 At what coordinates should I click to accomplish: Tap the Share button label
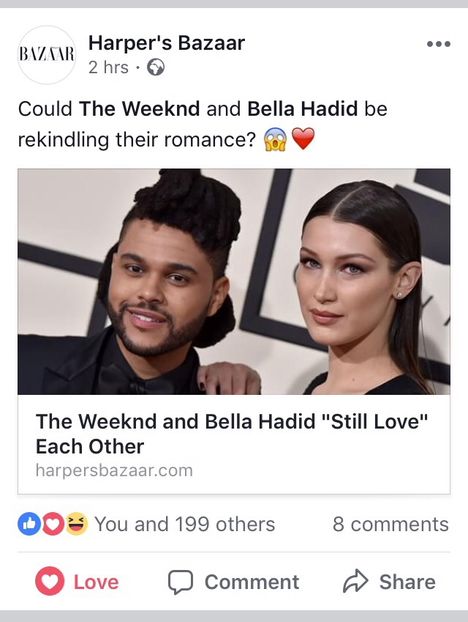click(407, 582)
